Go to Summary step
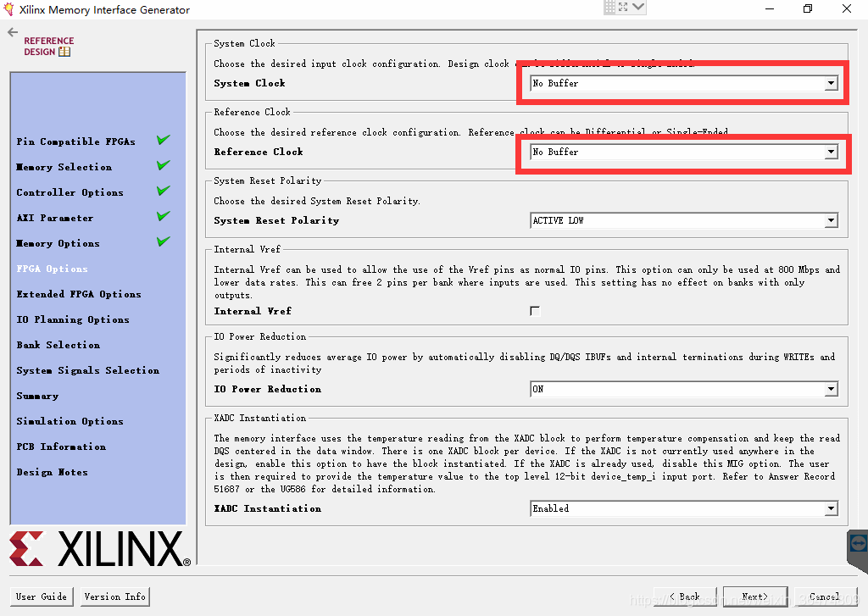 (37, 397)
